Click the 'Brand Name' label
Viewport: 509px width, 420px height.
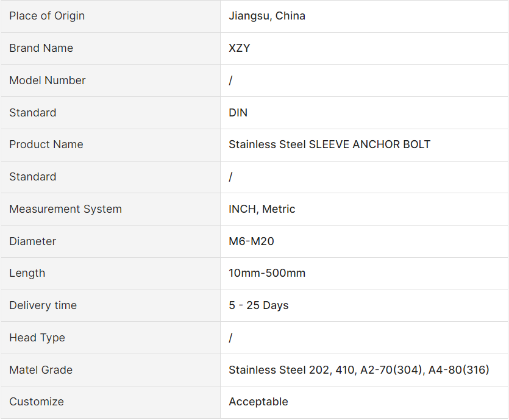pos(41,48)
